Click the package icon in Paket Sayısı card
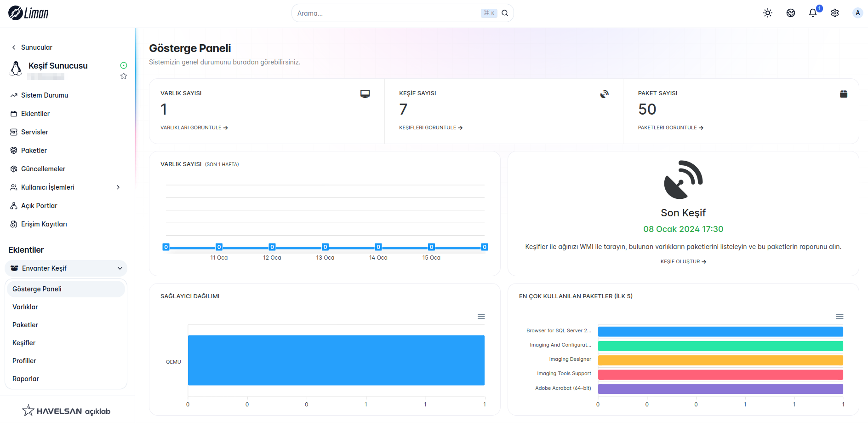The width and height of the screenshot is (868, 423). [x=844, y=94]
